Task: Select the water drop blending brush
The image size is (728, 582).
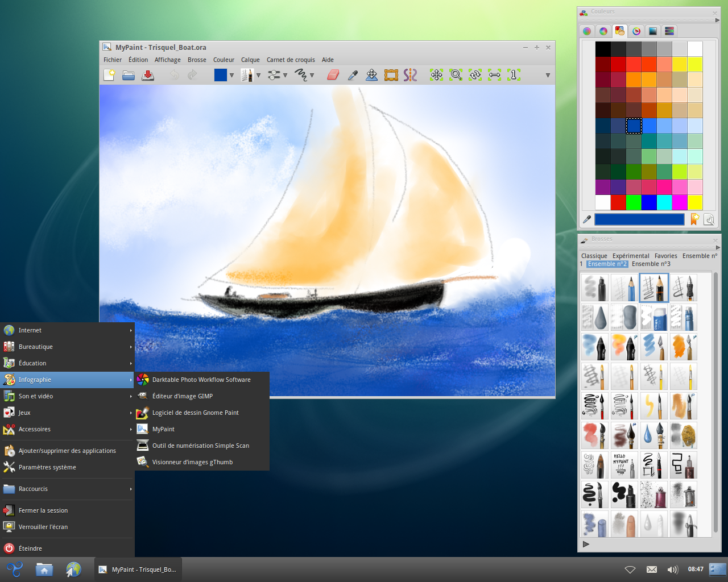Action: tap(653, 435)
